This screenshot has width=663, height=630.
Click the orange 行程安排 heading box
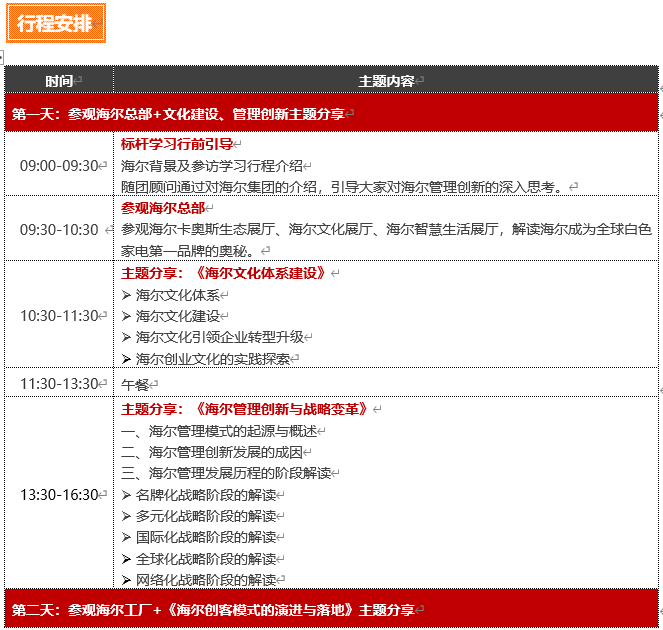[x=56, y=23]
